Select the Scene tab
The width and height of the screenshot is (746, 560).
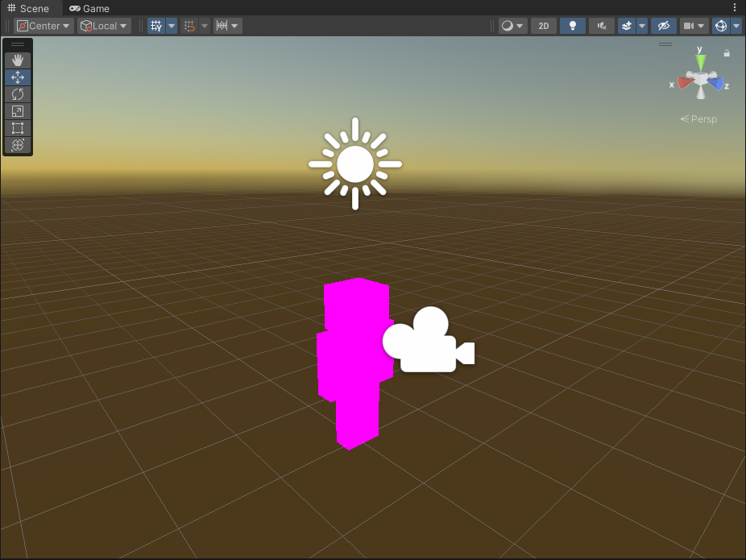(x=28, y=8)
